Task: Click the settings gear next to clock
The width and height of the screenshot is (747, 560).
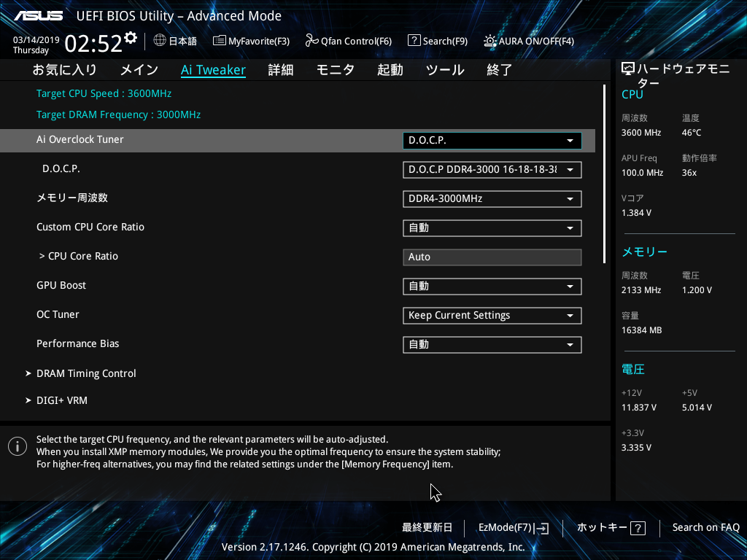Action: click(131, 38)
